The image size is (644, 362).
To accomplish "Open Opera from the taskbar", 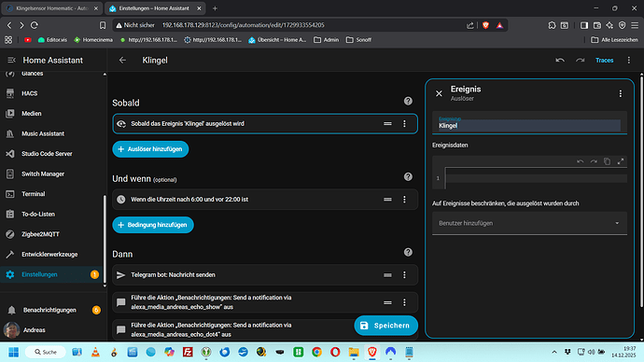I will click(x=335, y=352).
